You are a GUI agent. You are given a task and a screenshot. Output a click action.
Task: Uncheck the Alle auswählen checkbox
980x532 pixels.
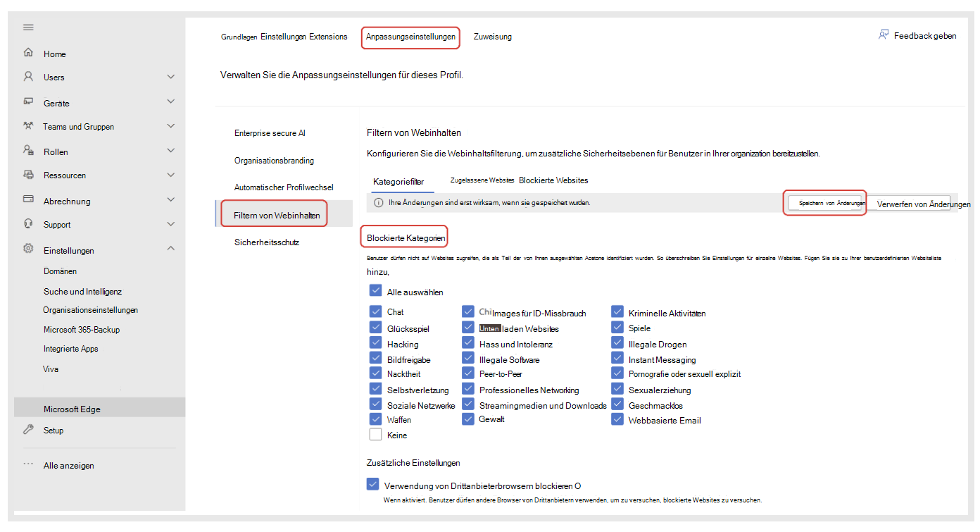tap(375, 290)
